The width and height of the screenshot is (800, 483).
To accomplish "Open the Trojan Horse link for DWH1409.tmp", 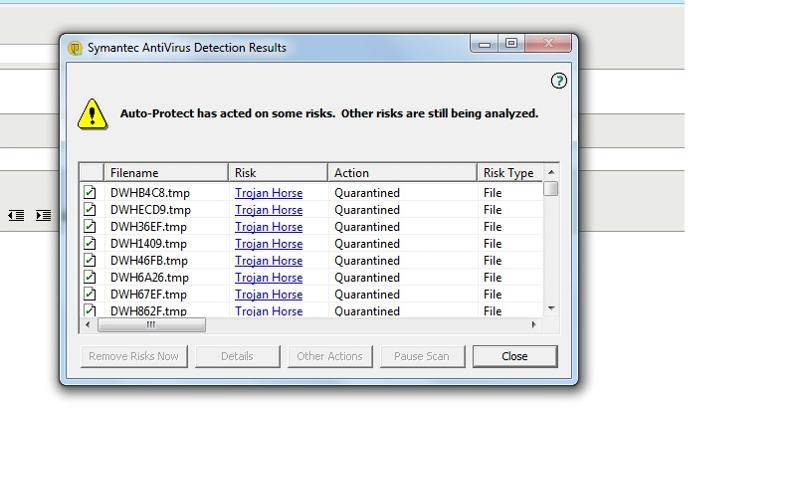I will 268,243.
